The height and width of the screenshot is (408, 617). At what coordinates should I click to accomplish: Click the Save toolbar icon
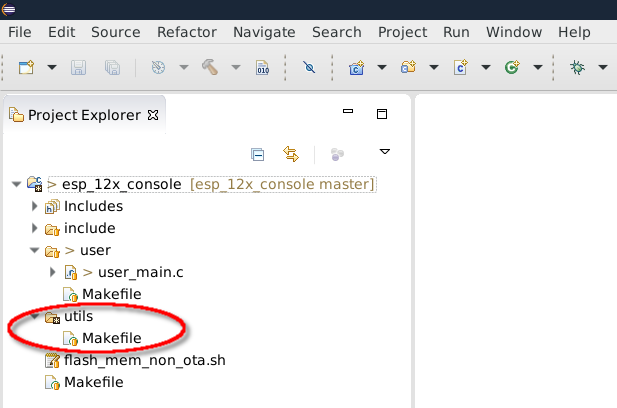tap(78, 67)
